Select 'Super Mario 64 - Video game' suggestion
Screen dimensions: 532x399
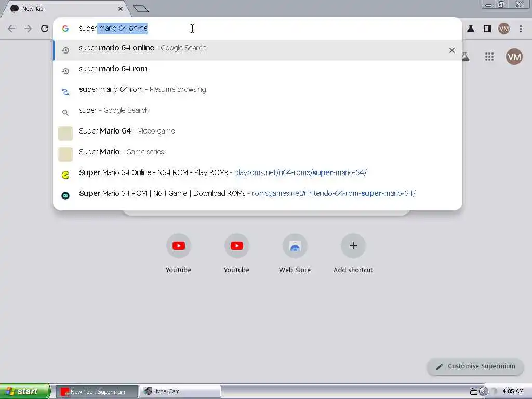258,133
